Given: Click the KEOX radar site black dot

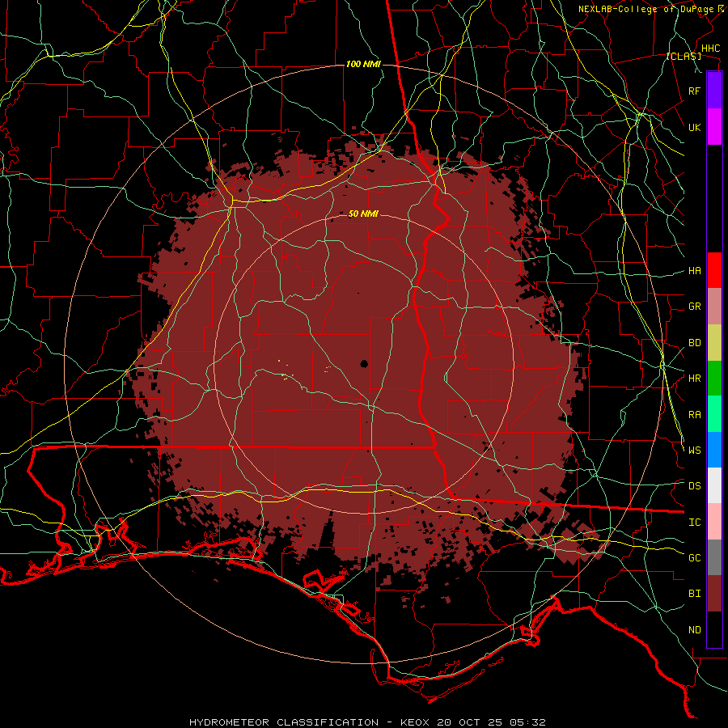Looking at the screenshot, I should click(x=364, y=364).
